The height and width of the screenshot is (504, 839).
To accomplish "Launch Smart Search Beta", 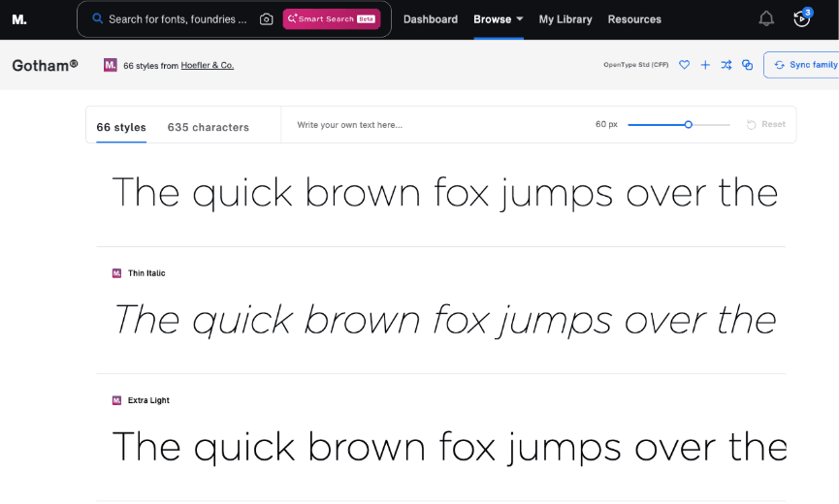I will click(x=332, y=19).
